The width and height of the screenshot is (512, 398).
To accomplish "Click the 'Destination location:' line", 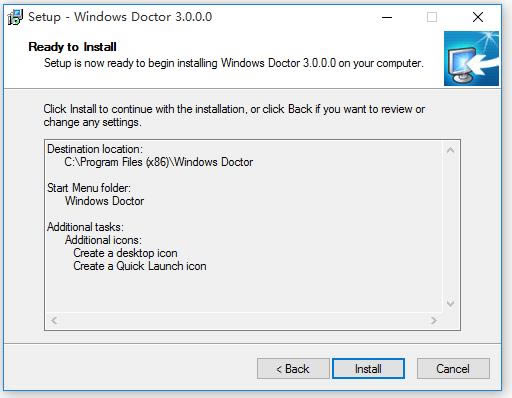I will [x=95, y=149].
